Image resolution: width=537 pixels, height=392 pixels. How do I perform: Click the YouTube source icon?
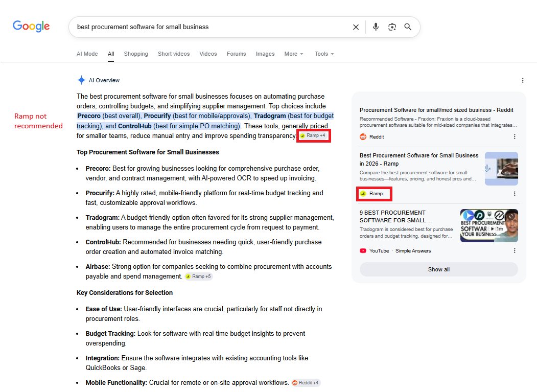[363, 251]
